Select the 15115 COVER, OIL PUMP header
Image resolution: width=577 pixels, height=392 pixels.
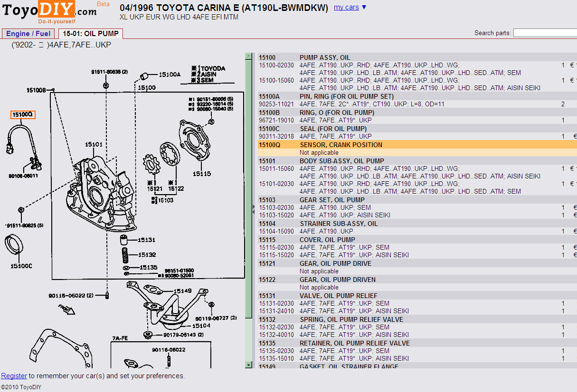(x=417, y=240)
